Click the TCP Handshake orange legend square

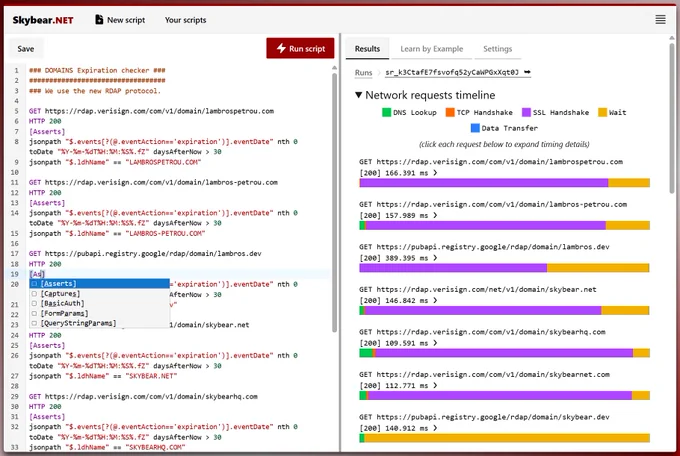point(450,112)
